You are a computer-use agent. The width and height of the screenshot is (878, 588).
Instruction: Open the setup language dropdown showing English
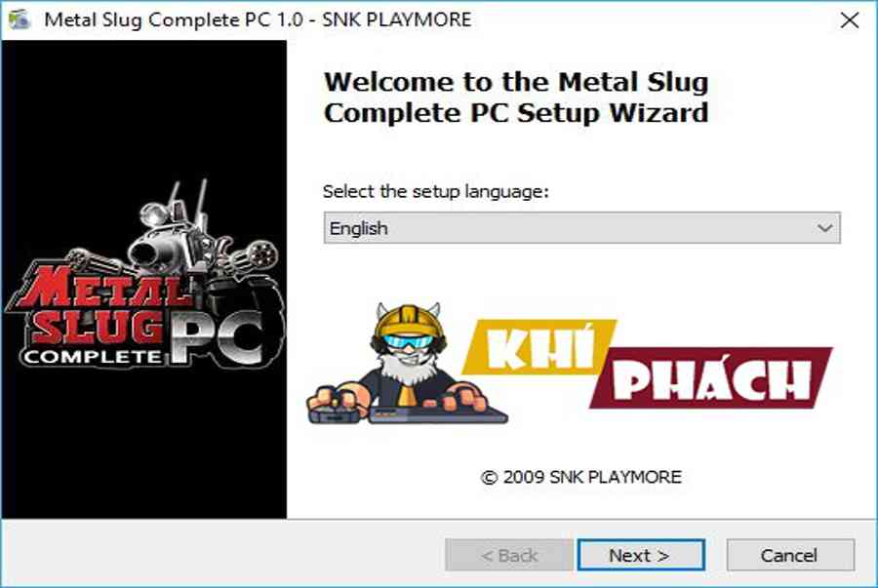point(581,228)
